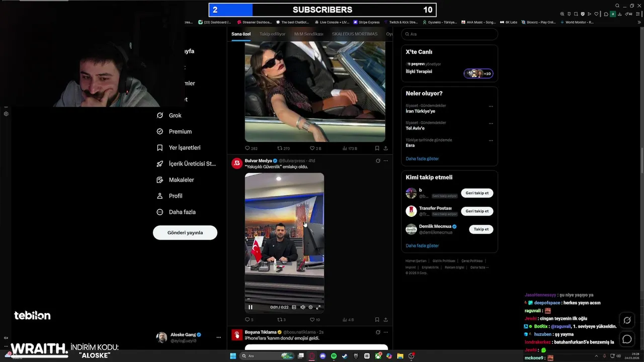This screenshot has width=644, height=362.
Task: Open Discord from the taskbar
Action: pyautogui.click(x=323, y=356)
